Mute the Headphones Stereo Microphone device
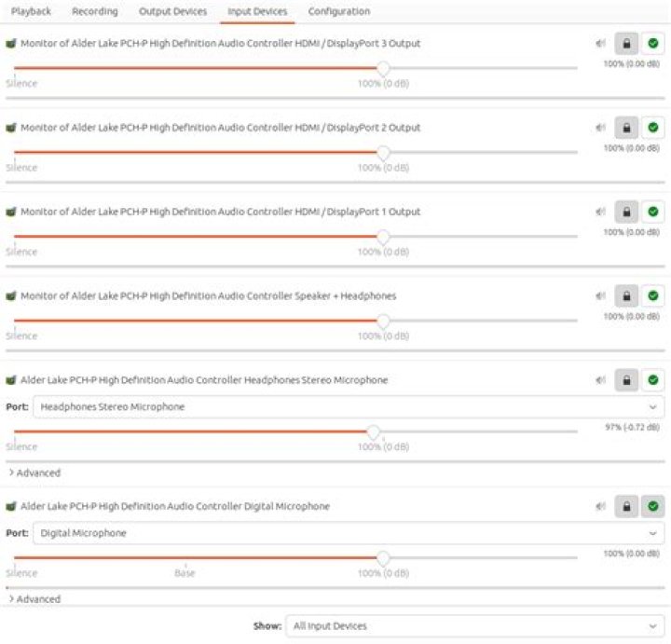Image resolution: width=671 pixels, height=644 pixels. (x=600, y=380)
